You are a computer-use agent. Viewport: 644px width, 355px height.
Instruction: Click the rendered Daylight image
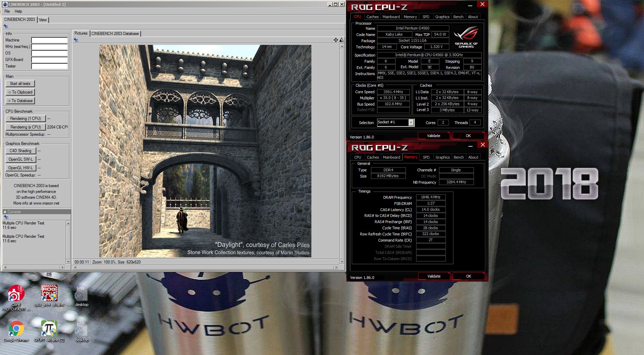point(205,151)
